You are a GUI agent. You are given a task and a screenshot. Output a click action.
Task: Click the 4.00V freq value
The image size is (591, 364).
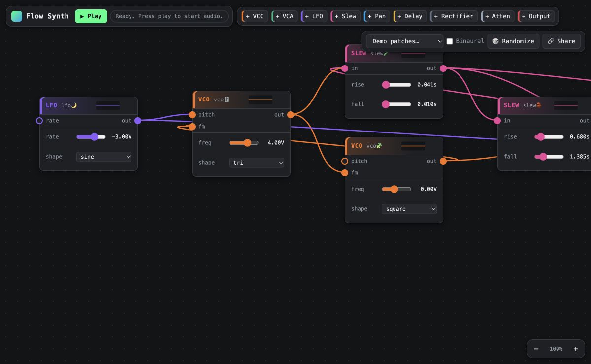point(276,143)
